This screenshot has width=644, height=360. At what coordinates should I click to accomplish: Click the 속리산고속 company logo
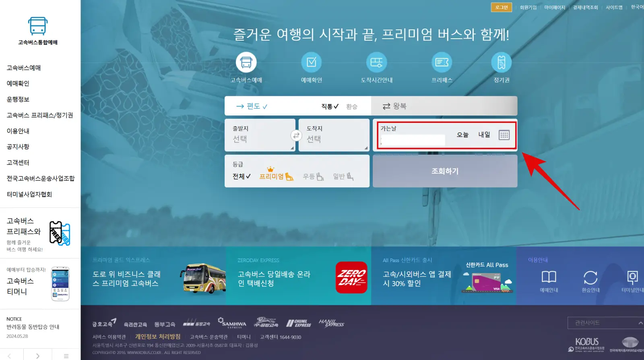[135, 324]
